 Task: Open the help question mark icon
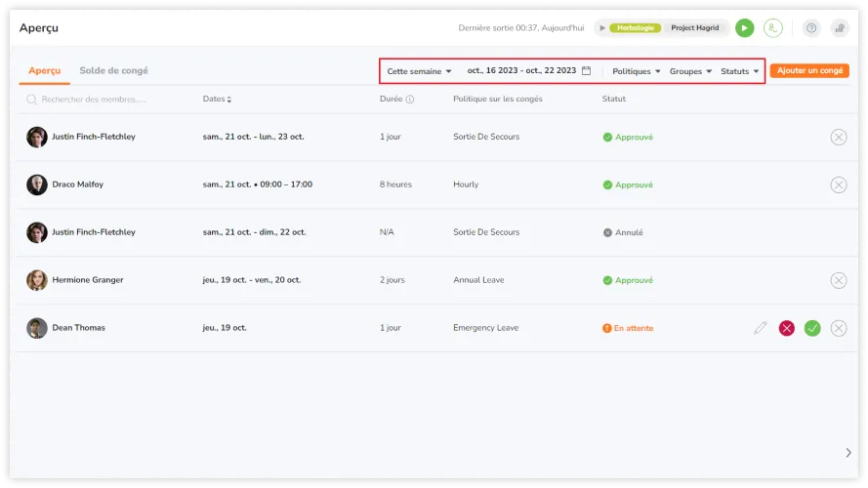coord(810,28)
